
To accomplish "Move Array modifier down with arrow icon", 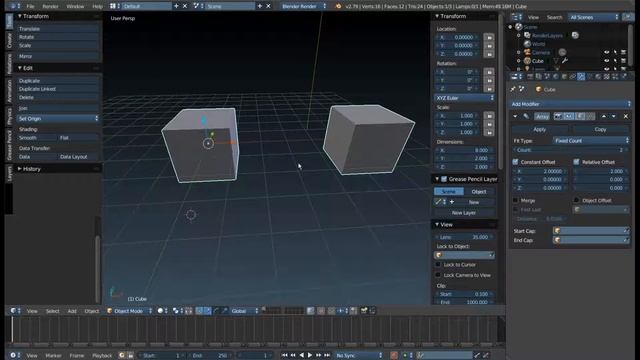I will [x=613, y=116].
